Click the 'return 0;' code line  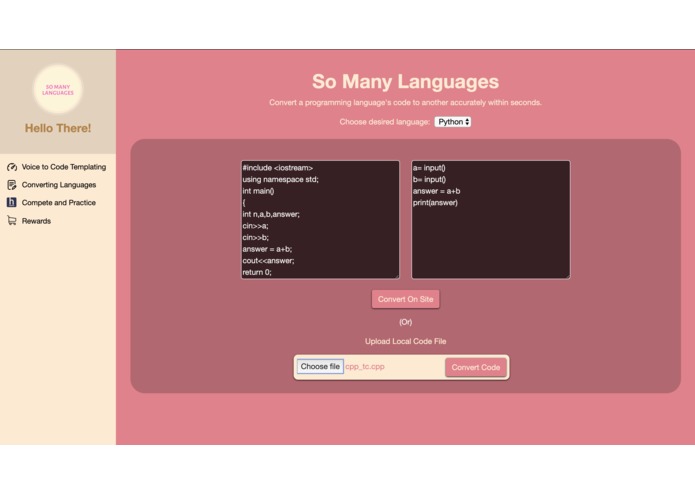(257, 272)
